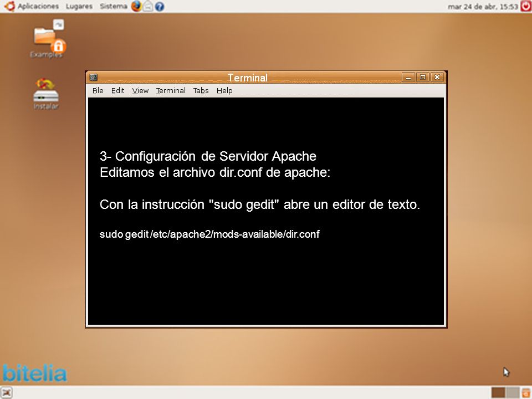Switch to the second workspace in switcher
This screenshot has height=399, width=532.
[x=513, y=392]
